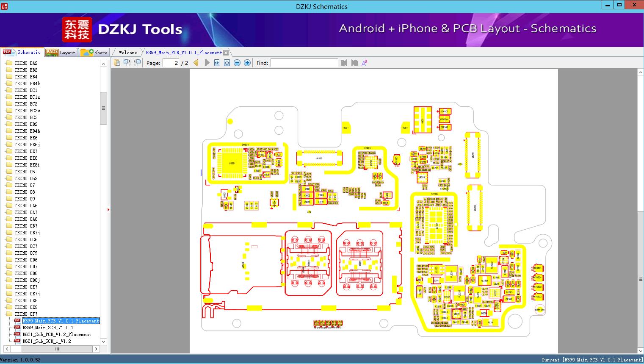
Task: Click the find next icon
Action: pos(354,63)
